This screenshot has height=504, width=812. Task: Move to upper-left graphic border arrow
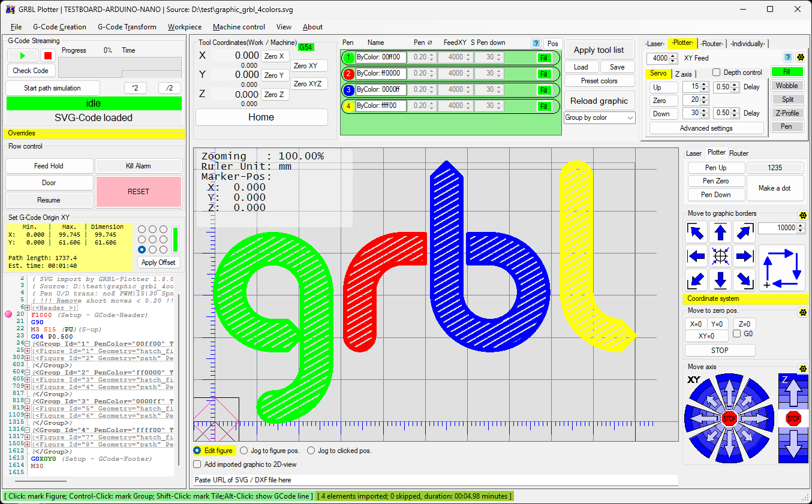coord(696,233)
